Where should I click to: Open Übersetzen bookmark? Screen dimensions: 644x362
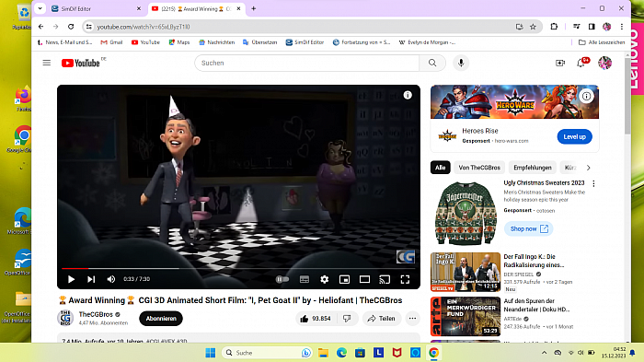click(x=260, y=42)
